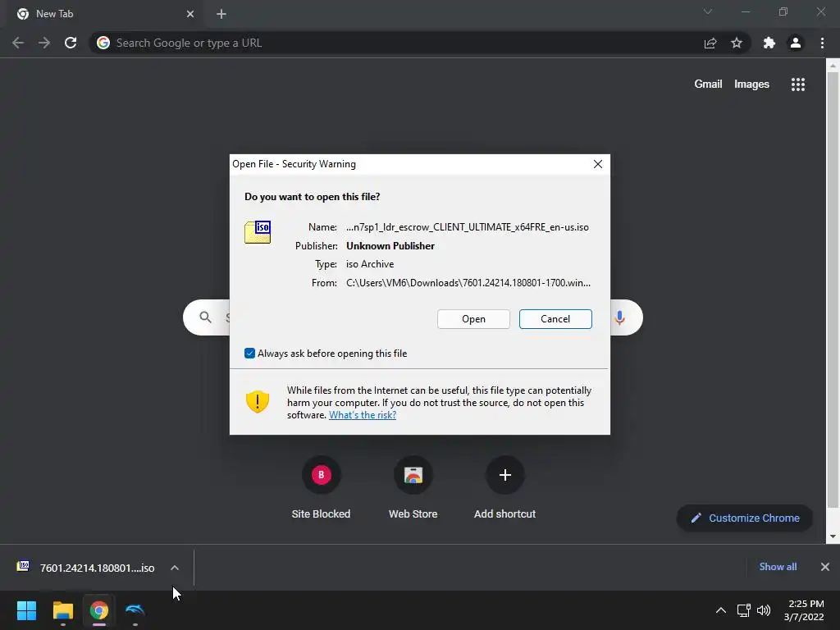The image size is (840, 630).
Task: Open the Images link
Action: (751, 84)
